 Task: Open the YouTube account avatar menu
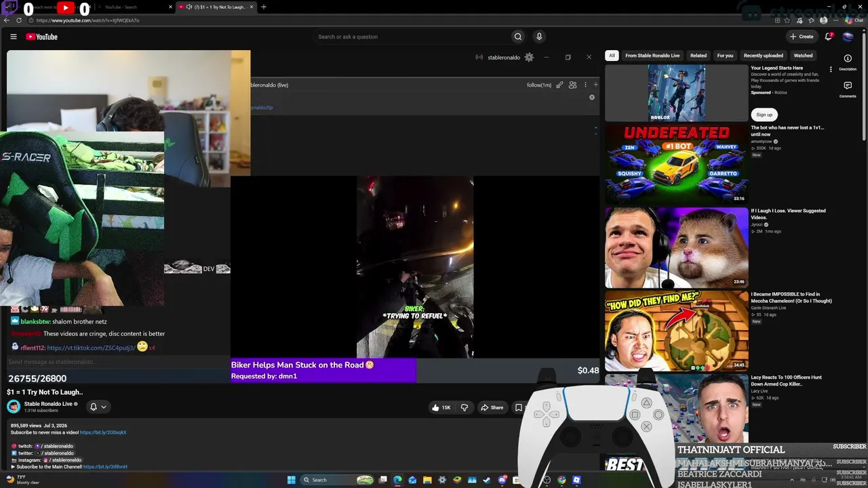[x=848, y=37]
